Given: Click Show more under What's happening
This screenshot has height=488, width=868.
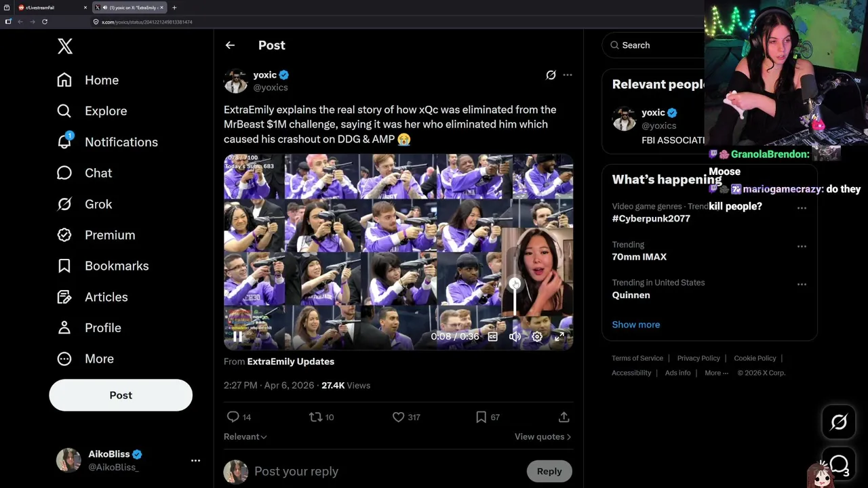Looking at the screenshot, I should [x=635, y=325].
